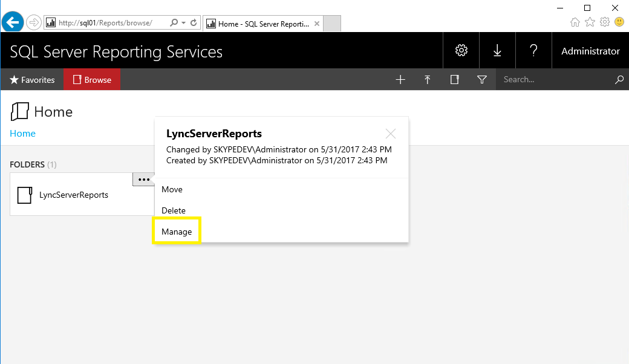Open the Administrator account menu
629x364 pixels.
click(590, 51)
